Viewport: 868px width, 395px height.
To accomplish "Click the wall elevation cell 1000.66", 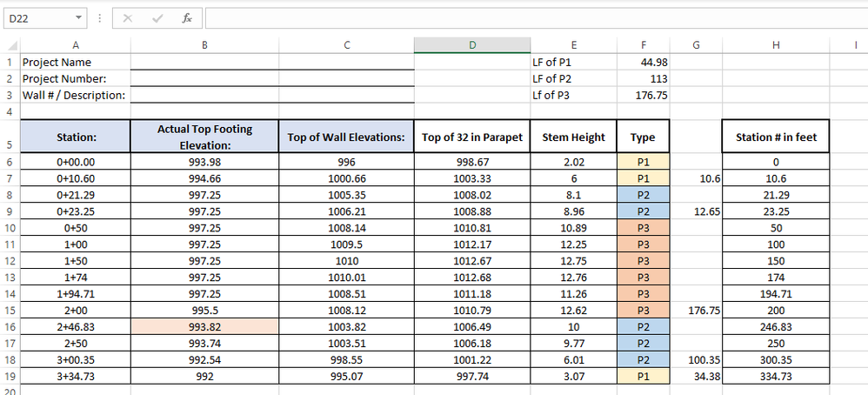I will (x=346, y=178).
